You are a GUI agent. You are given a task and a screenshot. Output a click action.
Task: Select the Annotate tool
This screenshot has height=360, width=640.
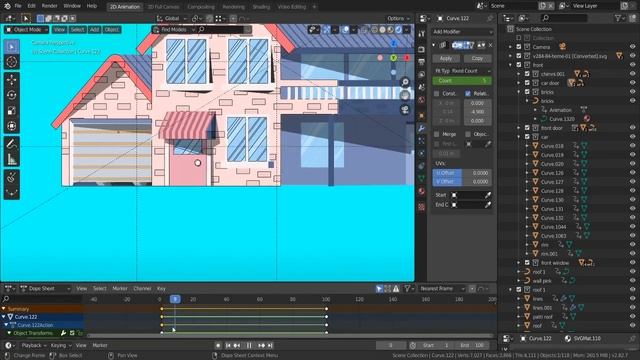[x=11, y=144]
